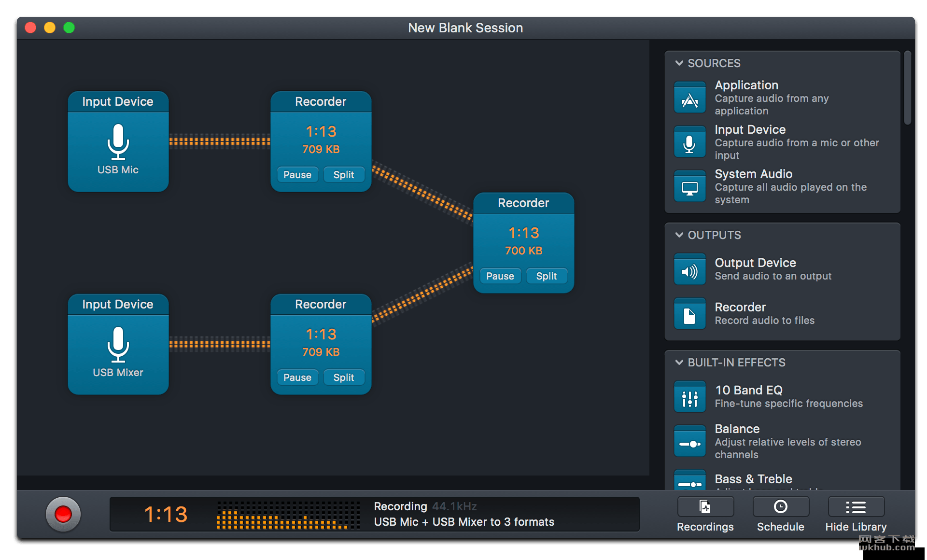Split the recorder connected to USB Mixer
The width and height of the screenshot is (927, 560).
point(344,378)
